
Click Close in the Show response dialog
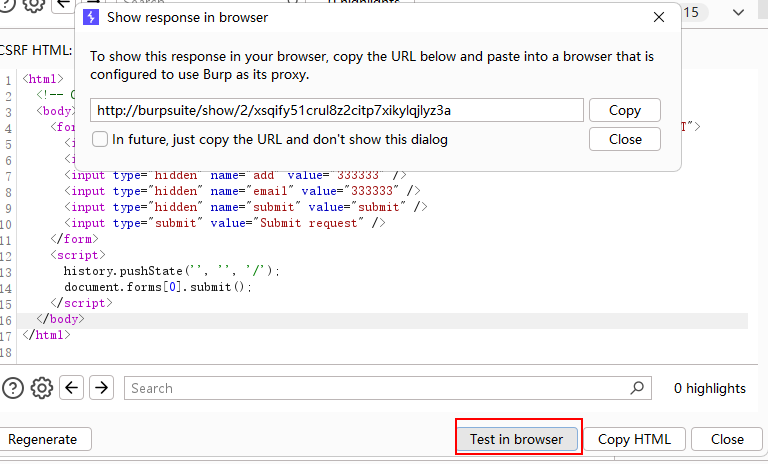[x=624, y=139]
